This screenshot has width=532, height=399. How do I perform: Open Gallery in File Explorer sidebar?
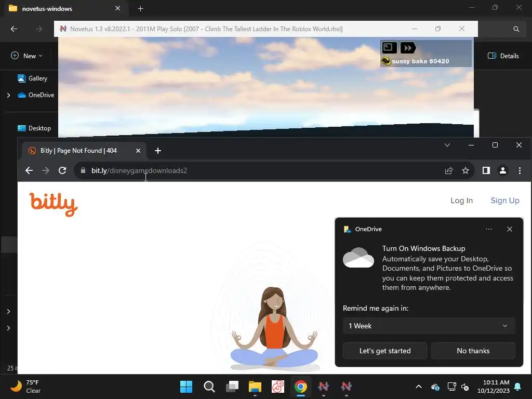[x=33, y=78]
